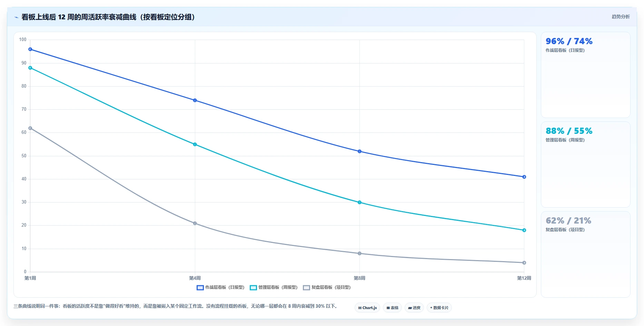Image resolution: width=644 pixels, height=326 pixels.
Task: Click the 88% / 55% stat value
Action: [x=569, y=131]
